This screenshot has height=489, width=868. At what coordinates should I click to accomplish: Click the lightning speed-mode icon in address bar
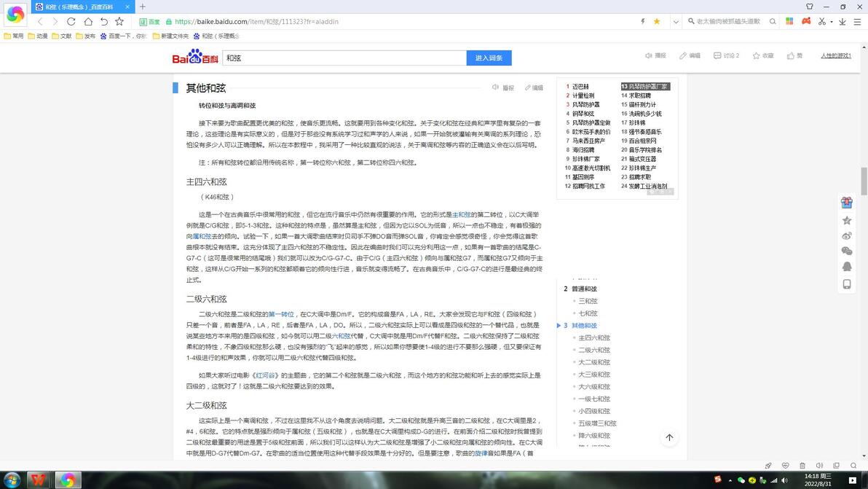point(643,22)
